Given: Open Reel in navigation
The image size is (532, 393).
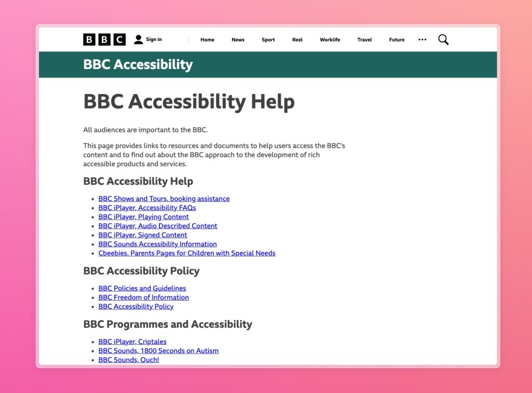Looking at the screenshot, I should 297,39.
